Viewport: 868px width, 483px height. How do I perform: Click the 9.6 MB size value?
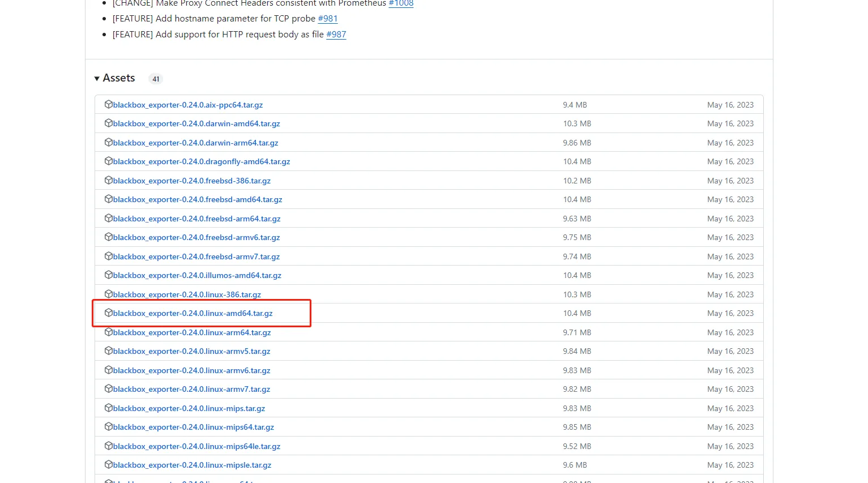[575, 465]
